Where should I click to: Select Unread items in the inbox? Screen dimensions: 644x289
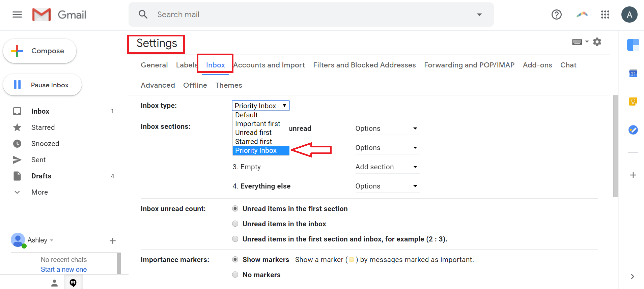[235, 224]
